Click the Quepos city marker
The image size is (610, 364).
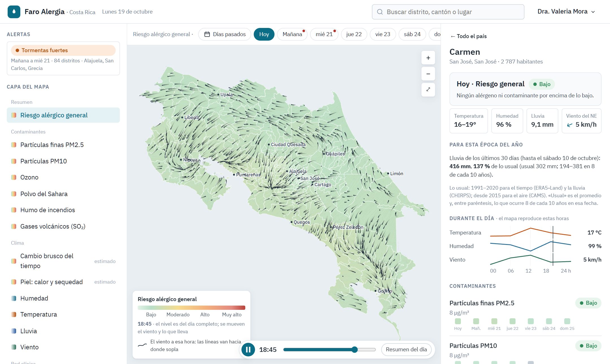tap(291, 222)
